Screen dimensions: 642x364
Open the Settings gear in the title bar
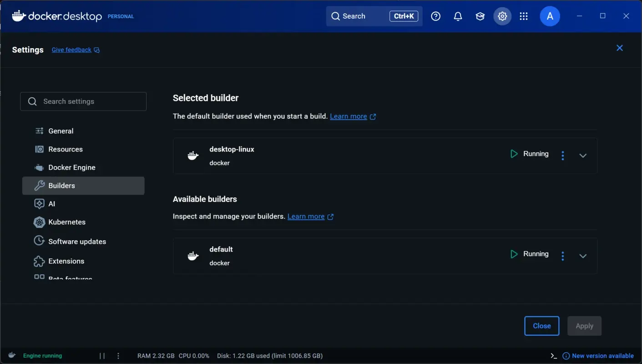[502, 16]
